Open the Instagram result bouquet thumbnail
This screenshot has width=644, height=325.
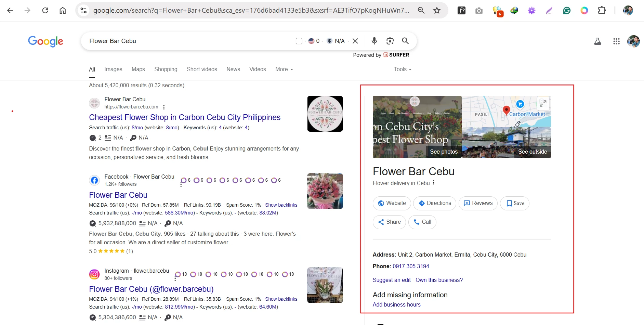tap(325, 285)
